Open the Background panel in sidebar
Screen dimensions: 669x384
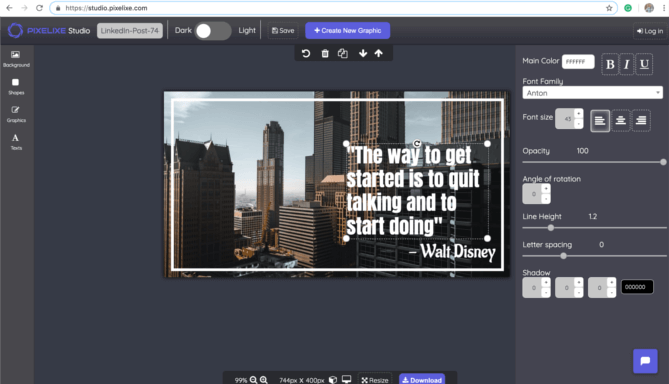pyautogui.click(x=16, y=59)
